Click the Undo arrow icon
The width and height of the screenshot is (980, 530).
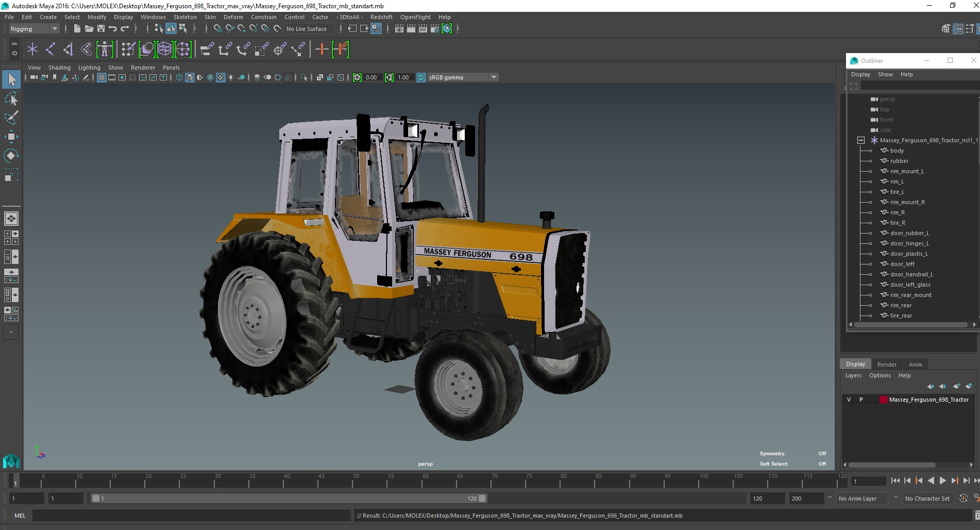point(113,29)
